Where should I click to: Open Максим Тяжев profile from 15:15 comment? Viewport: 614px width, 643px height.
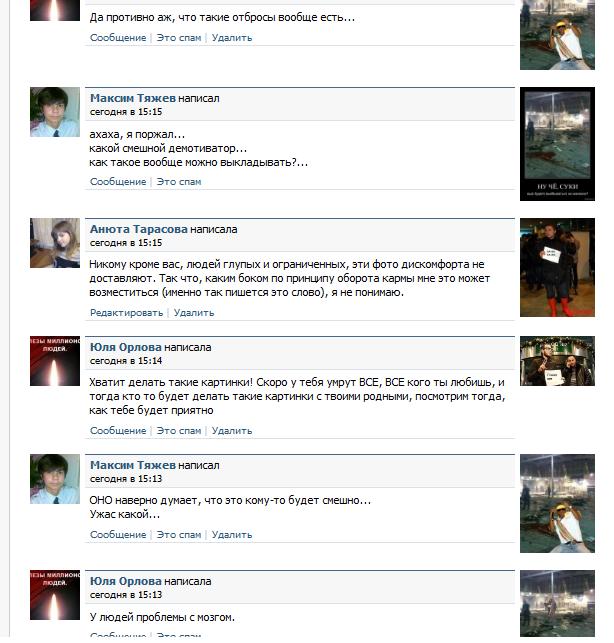(x=133, y=98)
